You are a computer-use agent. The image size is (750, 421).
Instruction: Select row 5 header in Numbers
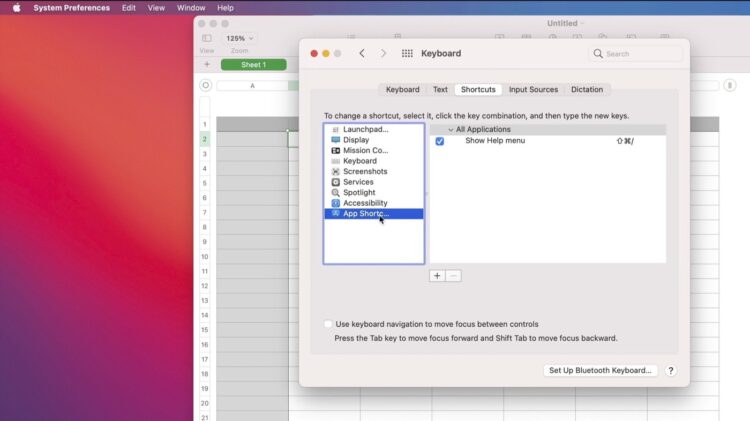tap(204, 183)
